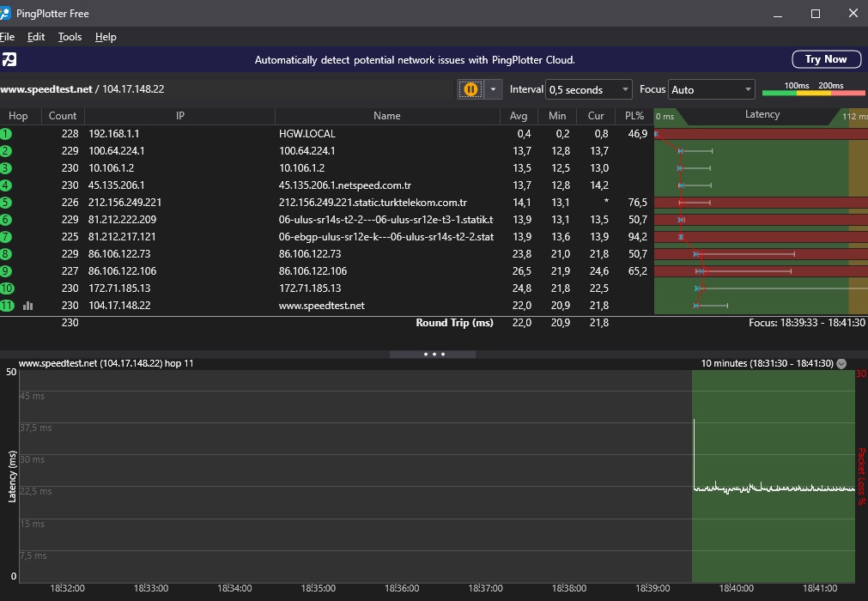Screen dimensions: 868x601
Task: Open the Help menu
Action: 106,37
